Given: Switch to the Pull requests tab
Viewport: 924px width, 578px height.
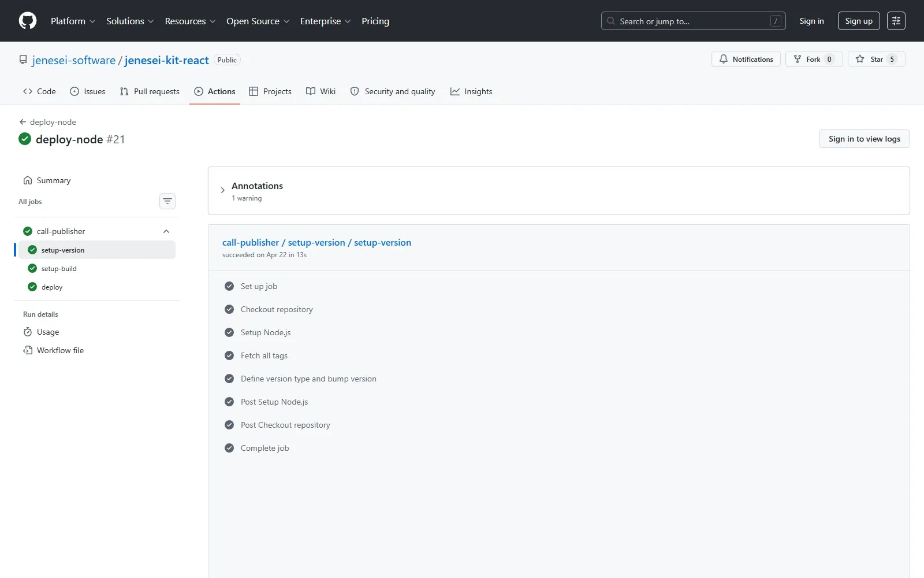Looking at the screenshot, I should tap(150, 91).
